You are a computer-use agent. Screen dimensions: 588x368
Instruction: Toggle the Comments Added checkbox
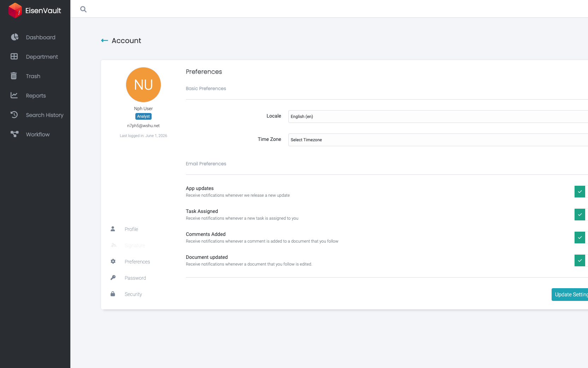point(580,238)
